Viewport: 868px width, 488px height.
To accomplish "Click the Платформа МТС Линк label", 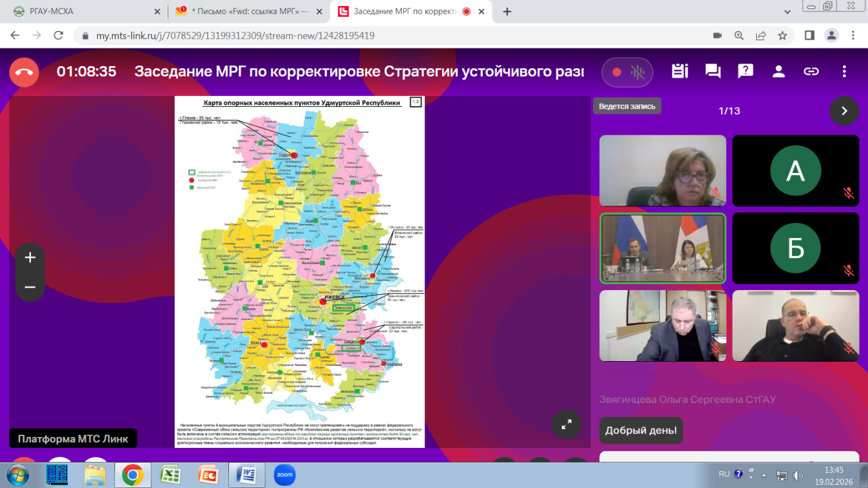I will [73, 439].
